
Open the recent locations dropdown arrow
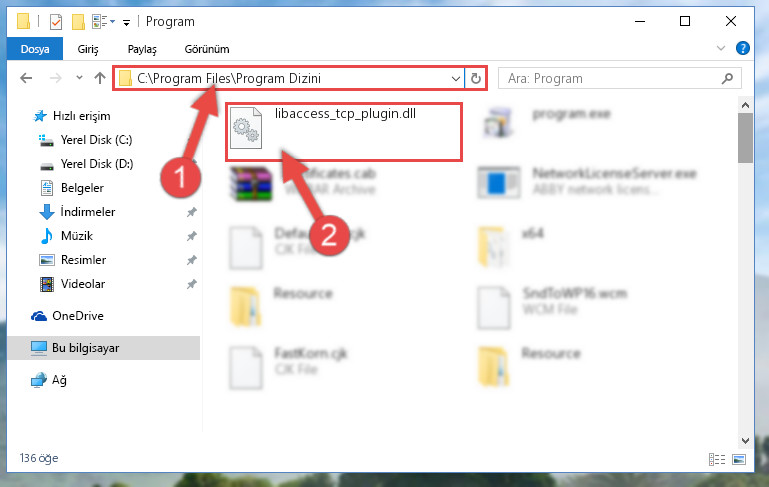(x=79, y=78)
